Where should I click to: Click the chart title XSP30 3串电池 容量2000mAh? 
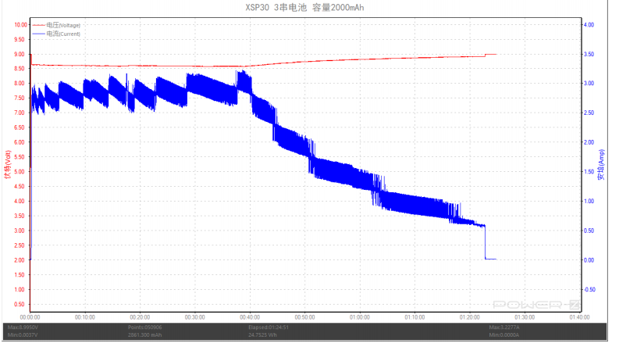(x=304, y=7)
